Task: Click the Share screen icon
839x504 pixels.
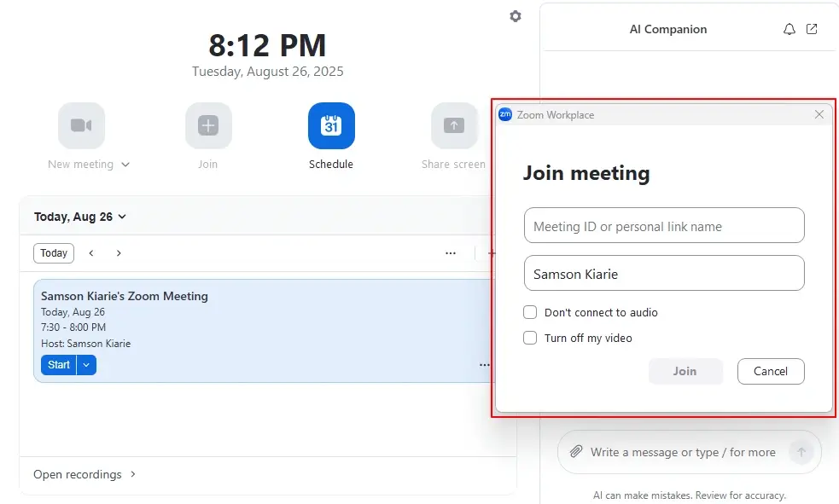Action: pos(453,126)
